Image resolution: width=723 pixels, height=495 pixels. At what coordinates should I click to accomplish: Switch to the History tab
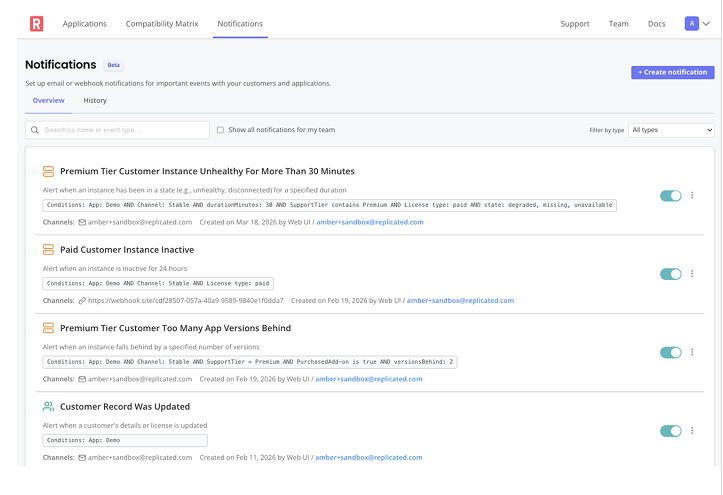95,101
